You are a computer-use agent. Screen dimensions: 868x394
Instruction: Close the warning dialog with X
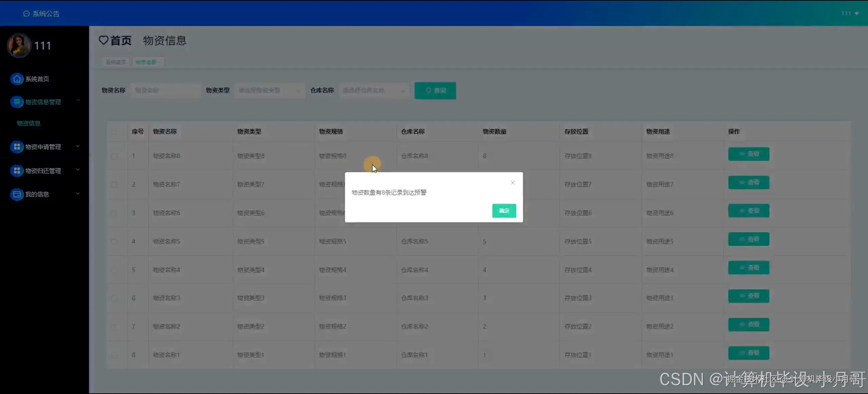[513, 183]
